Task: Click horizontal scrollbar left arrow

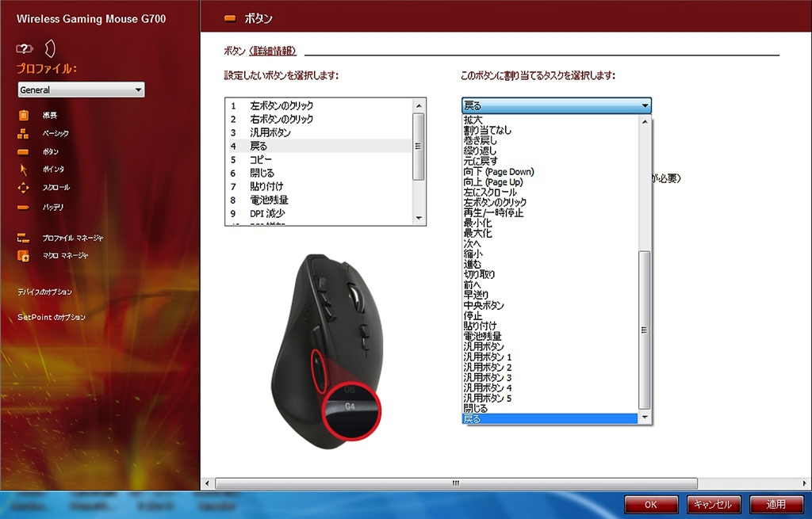Action: click(207, 483)
